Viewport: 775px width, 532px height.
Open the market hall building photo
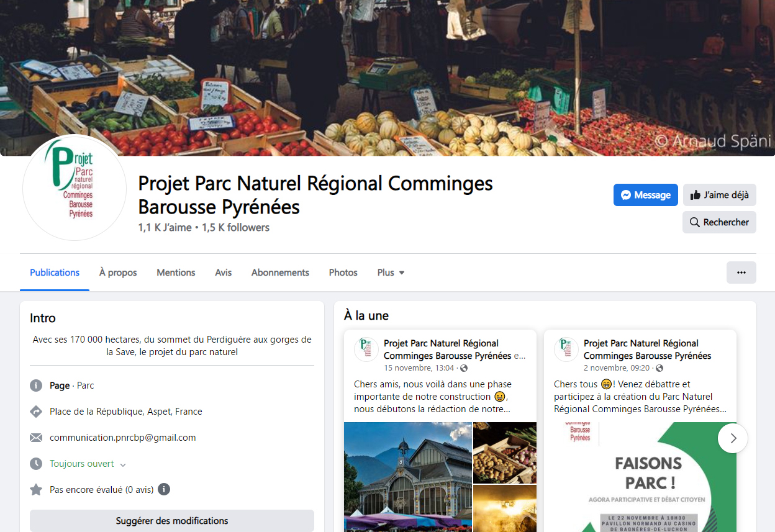coord(407,477)
